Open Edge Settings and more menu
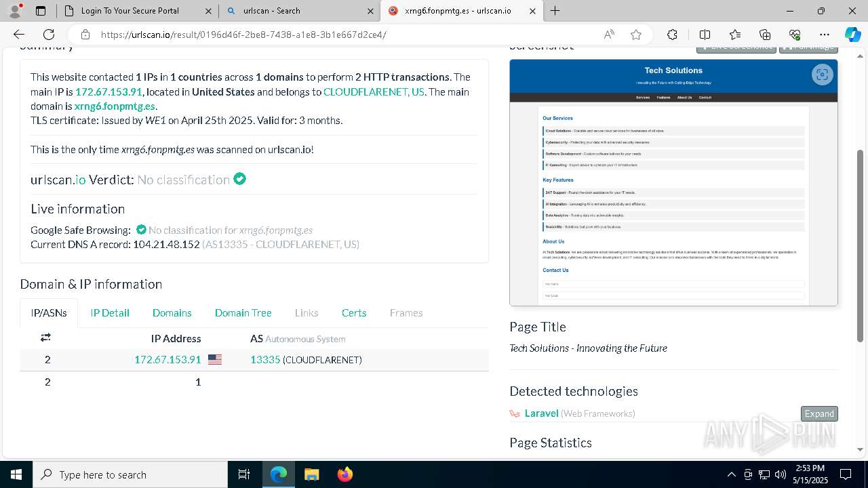 coord(825,35)
